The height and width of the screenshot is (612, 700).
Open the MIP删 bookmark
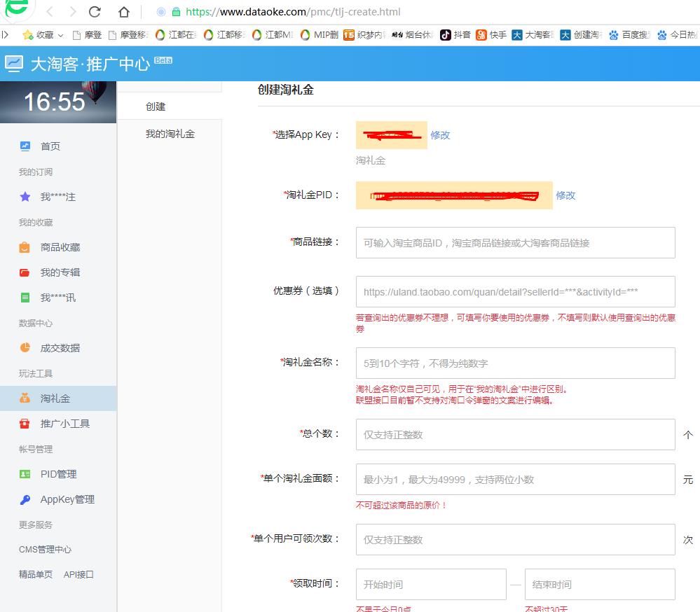(x=320, y=35)
